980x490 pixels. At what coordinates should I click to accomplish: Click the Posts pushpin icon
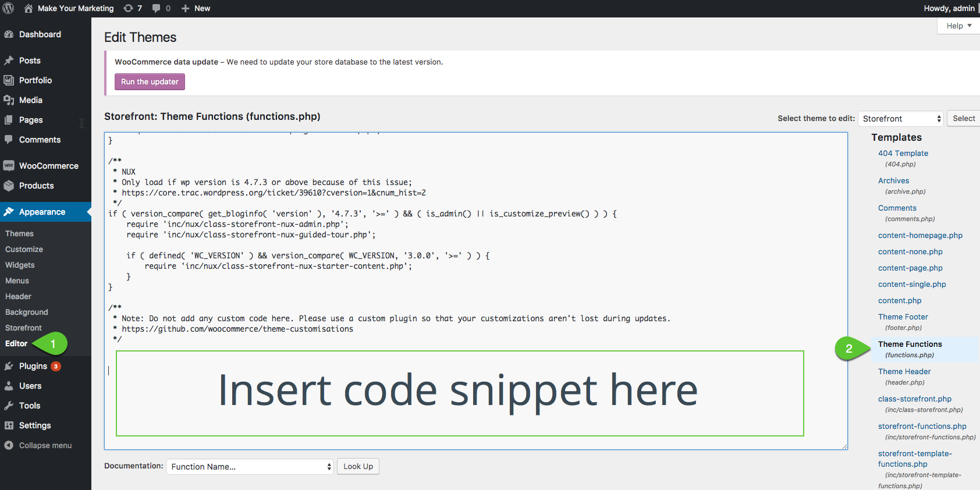click(9, 61)
